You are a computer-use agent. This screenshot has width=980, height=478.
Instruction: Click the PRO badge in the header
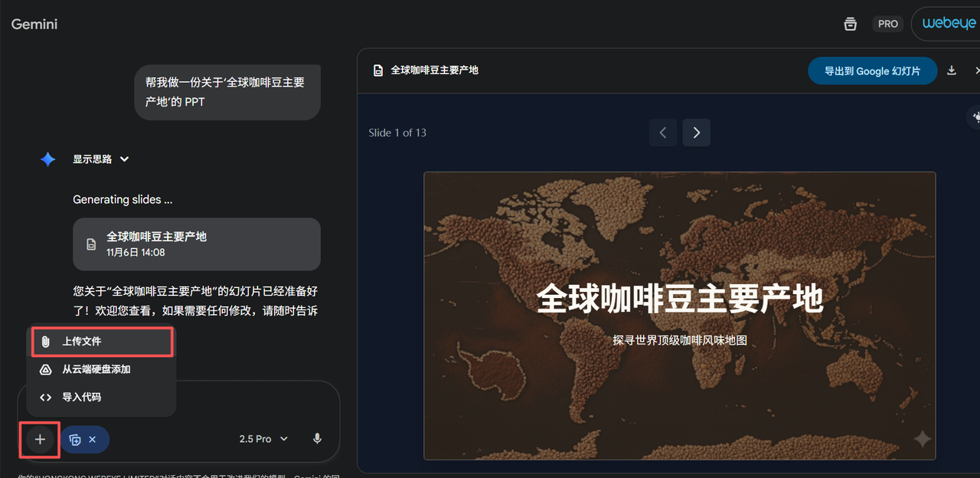(x=888, y=24)
